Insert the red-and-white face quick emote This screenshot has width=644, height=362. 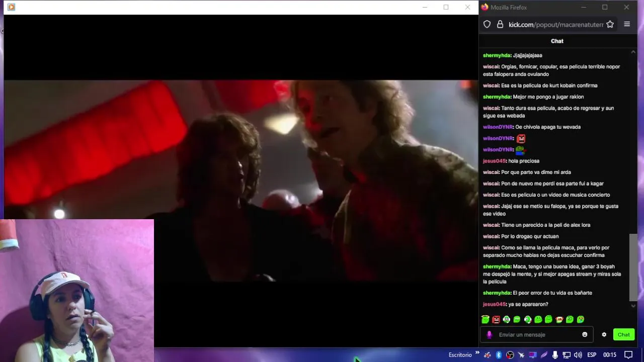pyautogui.click(x=559, y=319)
